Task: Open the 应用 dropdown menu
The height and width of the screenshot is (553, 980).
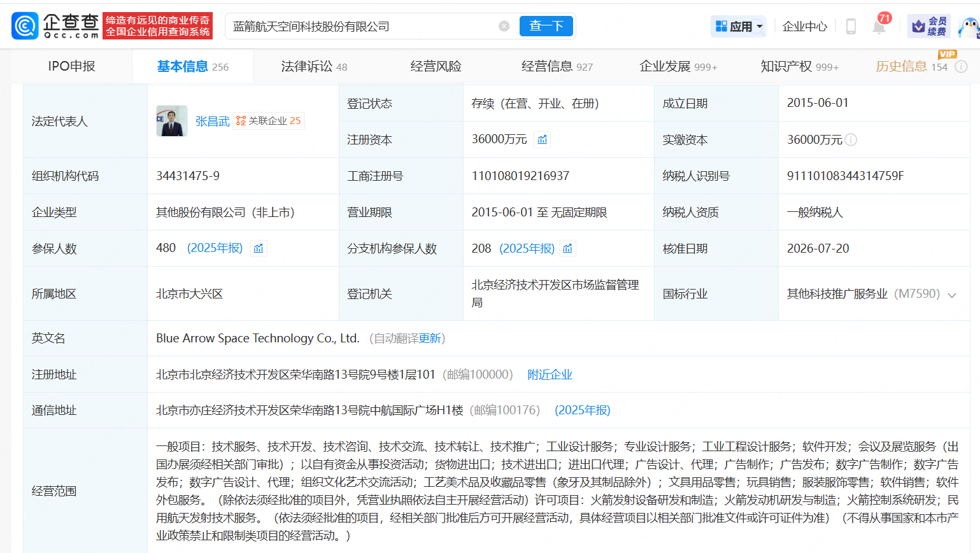Action: coord(739,26)
